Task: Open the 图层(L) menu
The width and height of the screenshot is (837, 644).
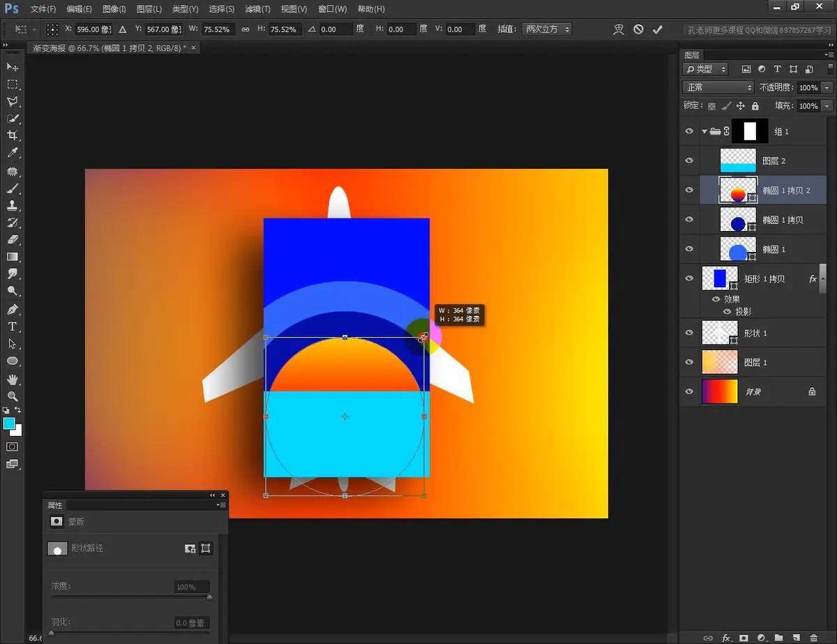Action: click(x=149, y=9)
